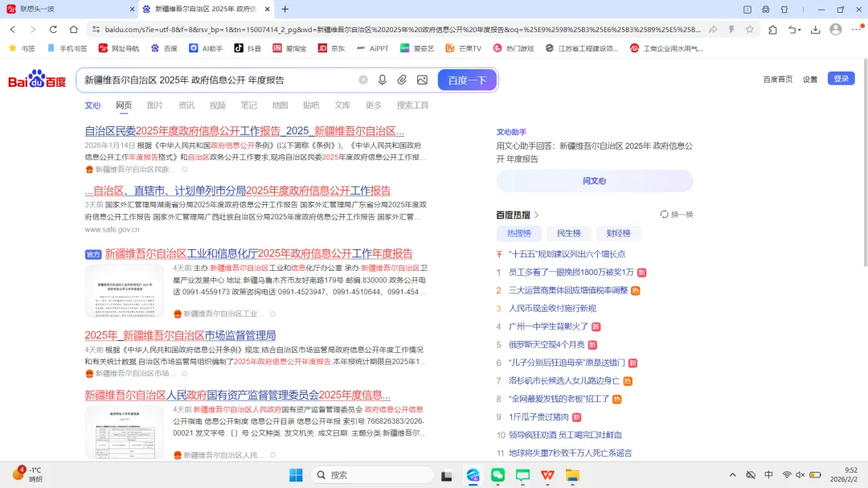Open the 抖音 bookmark
Viewport: 868px width, 488px height.
pyautogui.click(x=248, y=48)
